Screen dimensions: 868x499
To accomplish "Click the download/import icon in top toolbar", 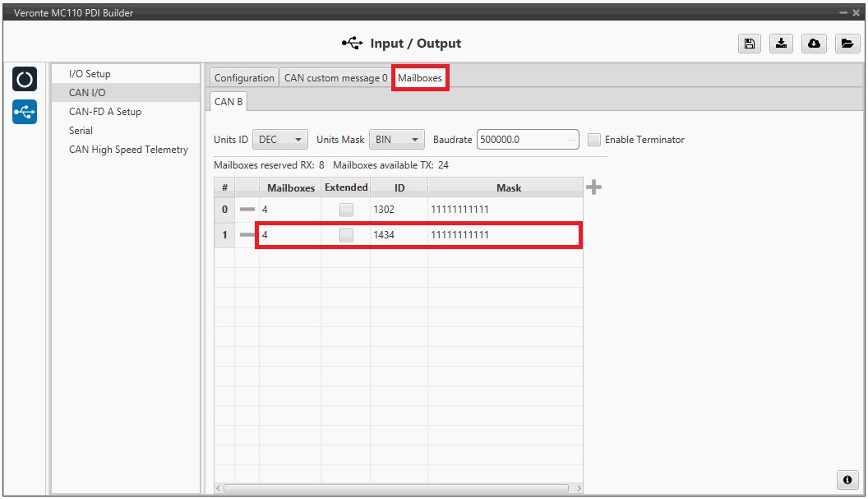I will [x=781, y=44].
